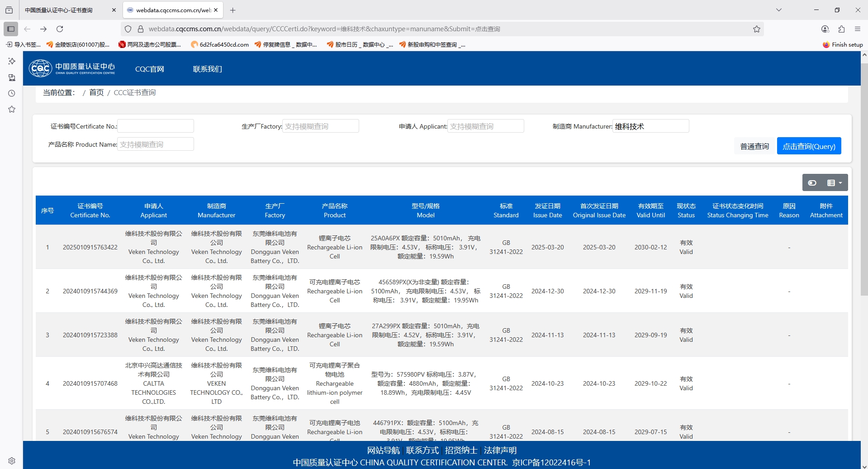Open the browser hamburger application menu
This screenshot has height=469, width=868.
858,29
